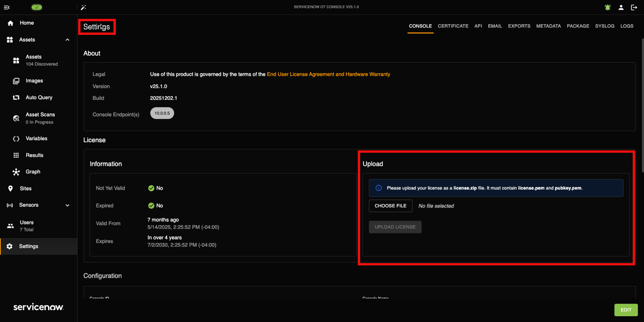Click the Home house icon
This screenshot has width=644, height=322.
click(10, 23)
